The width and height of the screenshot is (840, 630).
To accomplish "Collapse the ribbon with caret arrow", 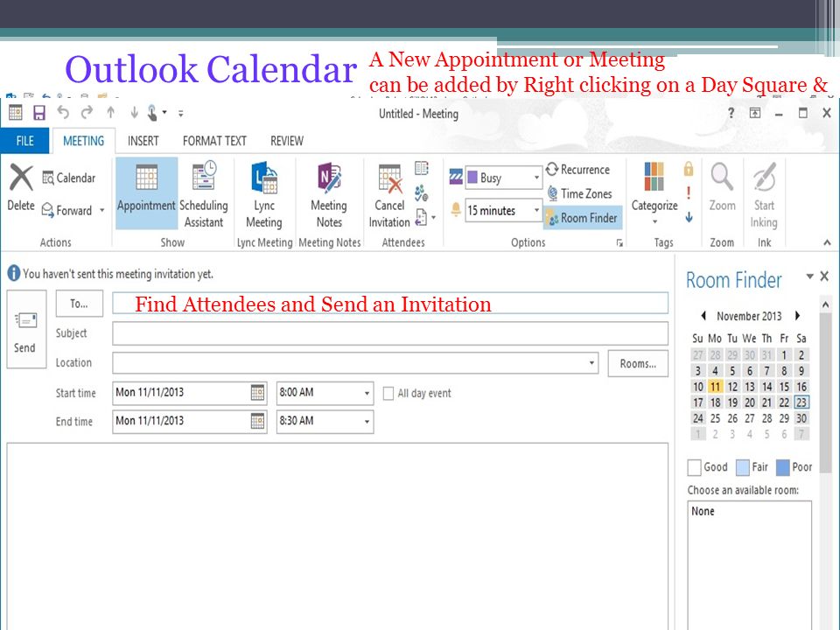I will (x=827, y=242).
